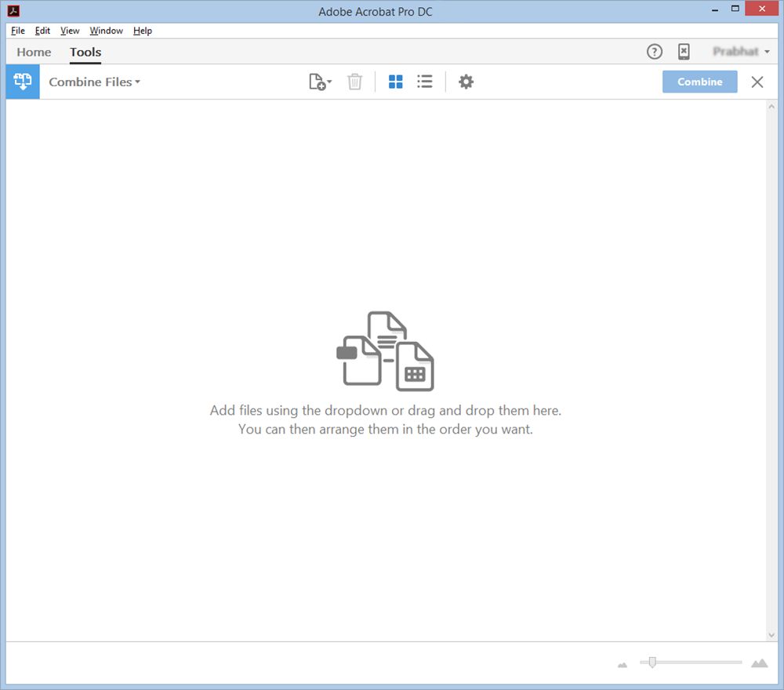Click the mobile link device icon
784x690 pixels.
(x=684, y=52)
